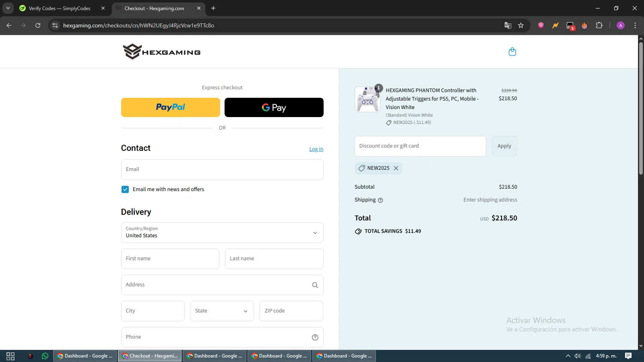The width and height of the screenshot is (644, 362).
Task: Click the ZIP code field
Action: click(291, 311)
